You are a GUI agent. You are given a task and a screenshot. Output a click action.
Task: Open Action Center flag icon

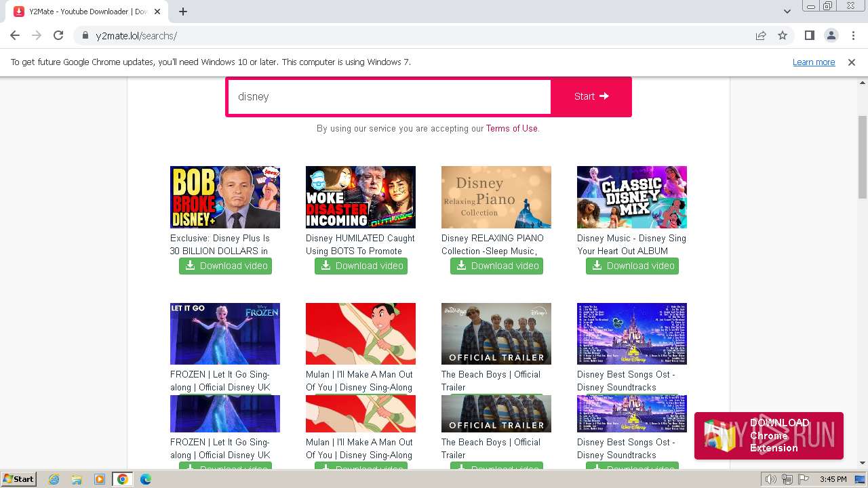click(802, 479)
